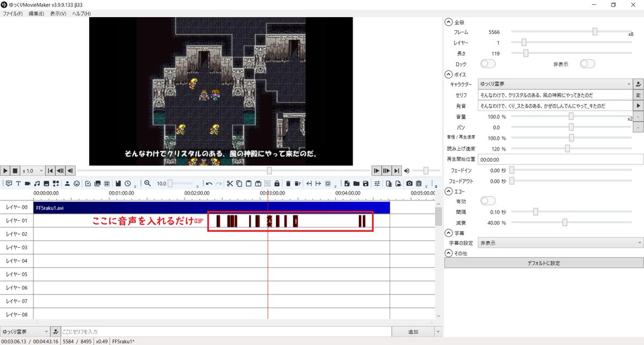This screenshot has height=345, width=644.
Task: Open the settings sliders icon in toolbar
Action: click(377, 183)
